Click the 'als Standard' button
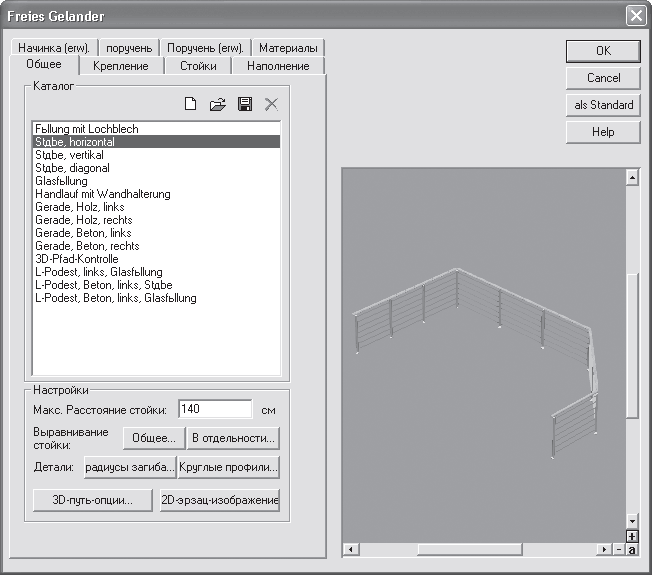652x575 pixels. pyautogui.click(x=603, y=105)
